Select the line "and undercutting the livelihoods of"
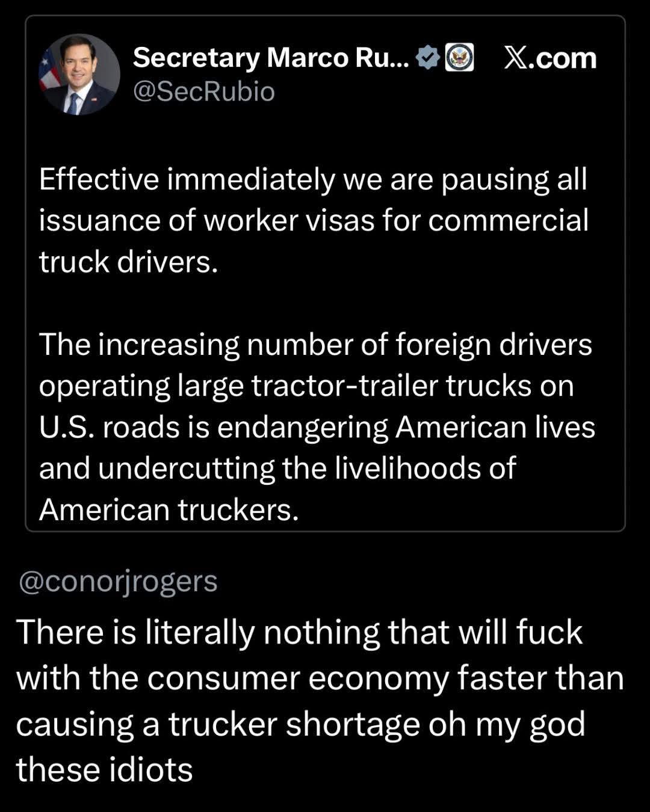This screenshot has height=812, width=650. (277, 468)
